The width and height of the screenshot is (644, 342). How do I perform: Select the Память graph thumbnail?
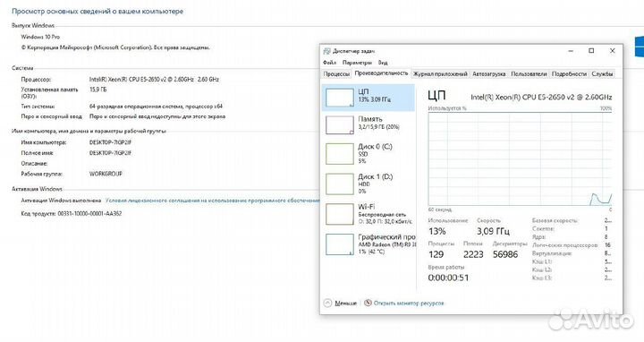click(339, 125)
